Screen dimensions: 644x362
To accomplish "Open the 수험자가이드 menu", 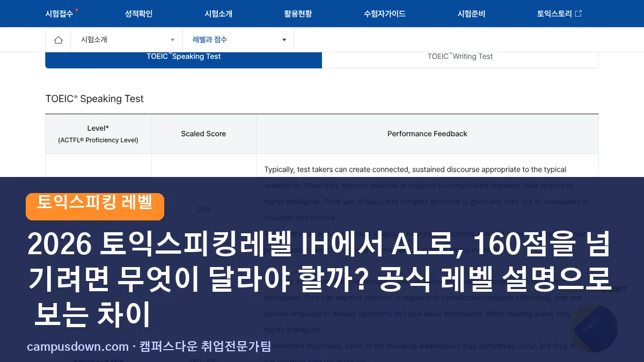I will tap(384, 14).
